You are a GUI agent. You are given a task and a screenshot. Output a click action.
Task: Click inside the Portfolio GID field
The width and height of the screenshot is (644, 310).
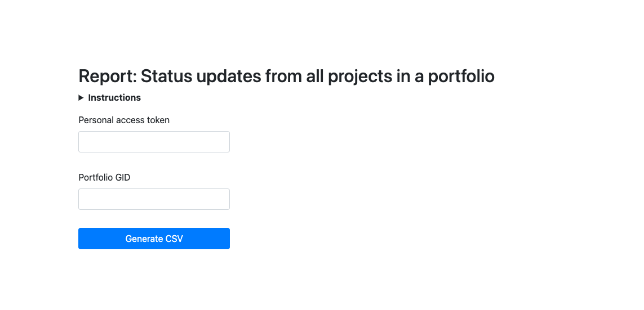point(154,199)
